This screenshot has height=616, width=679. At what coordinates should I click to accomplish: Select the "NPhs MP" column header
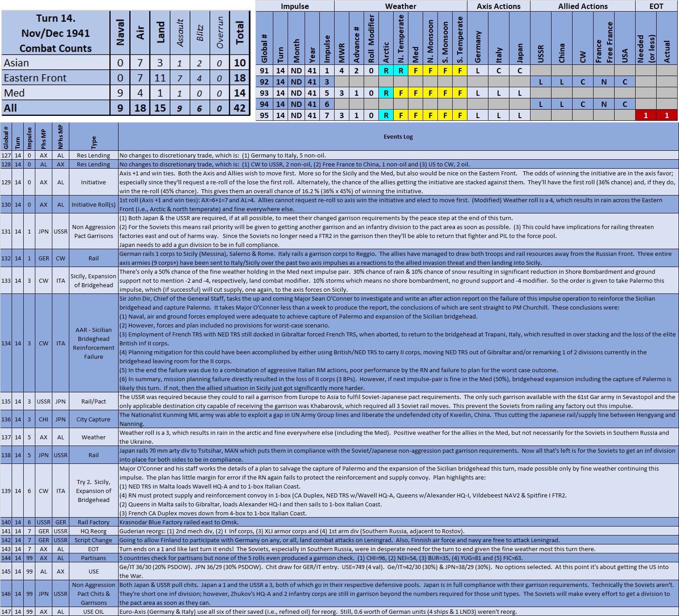[60, 136]
